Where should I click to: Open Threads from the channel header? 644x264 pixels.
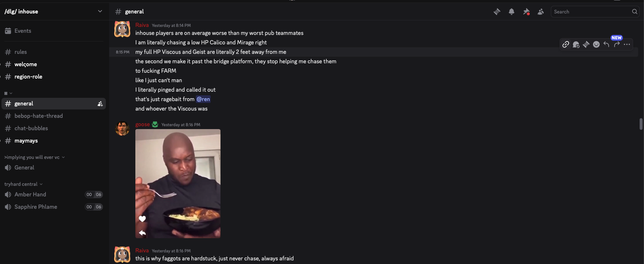[497, 12]
